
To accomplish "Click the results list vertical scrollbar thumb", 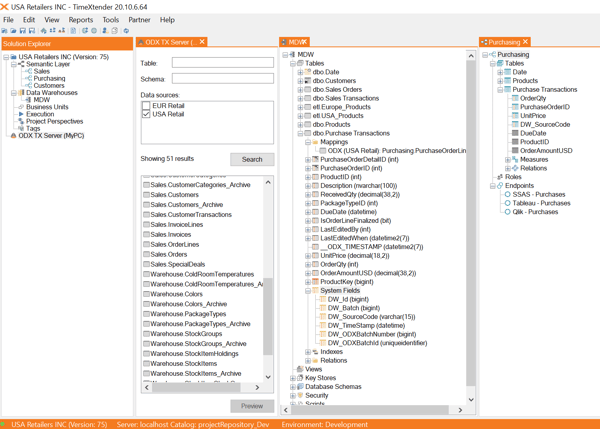I will [268, 316].
